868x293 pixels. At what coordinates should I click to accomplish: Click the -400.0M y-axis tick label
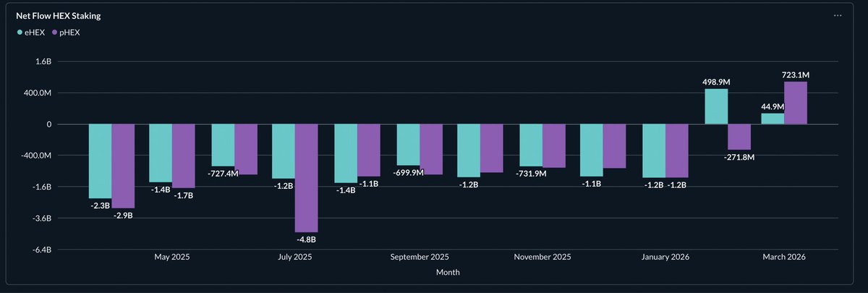tap(36, 156)
